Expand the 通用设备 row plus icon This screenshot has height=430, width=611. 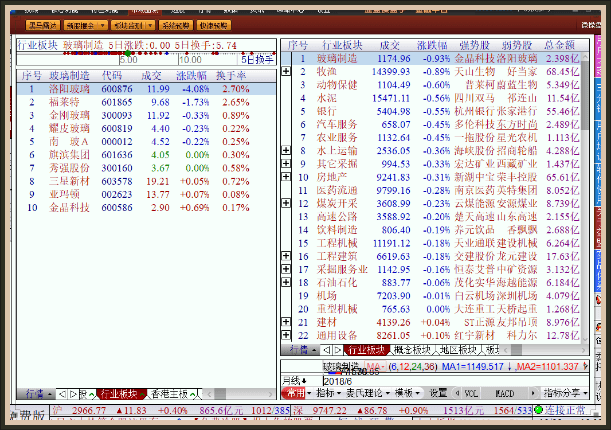tap(286, 335)
